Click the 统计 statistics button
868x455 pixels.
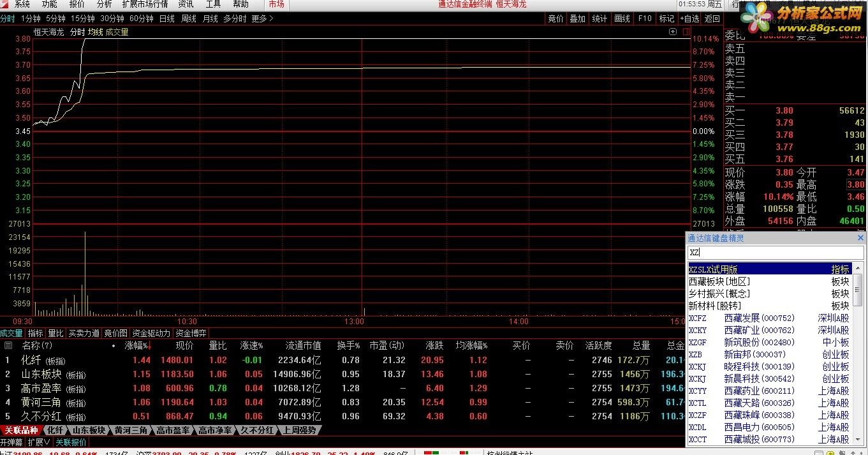pos(600,19)
